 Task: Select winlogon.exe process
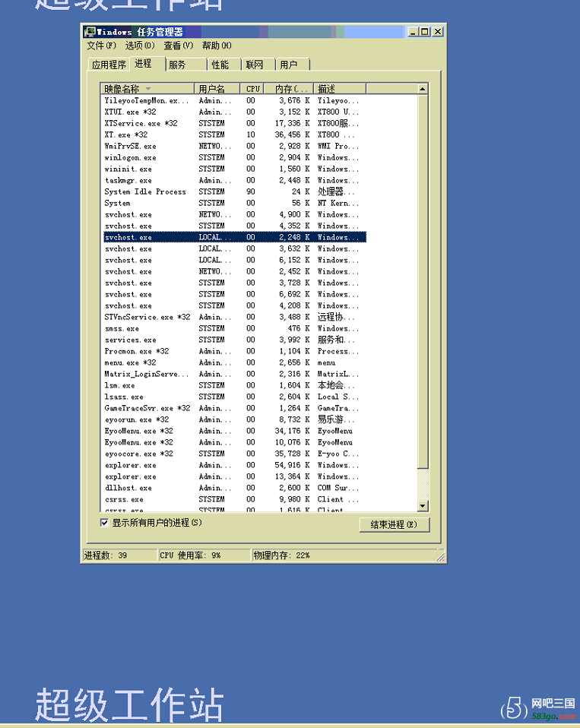pos(234,157)
